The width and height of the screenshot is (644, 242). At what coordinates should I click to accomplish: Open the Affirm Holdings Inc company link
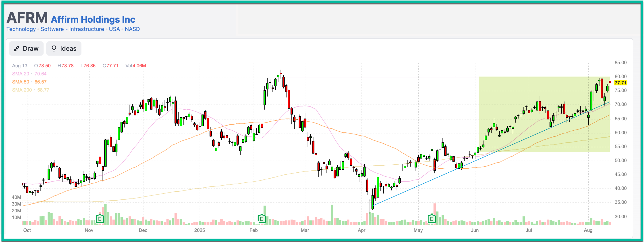[x=93, y=19]
